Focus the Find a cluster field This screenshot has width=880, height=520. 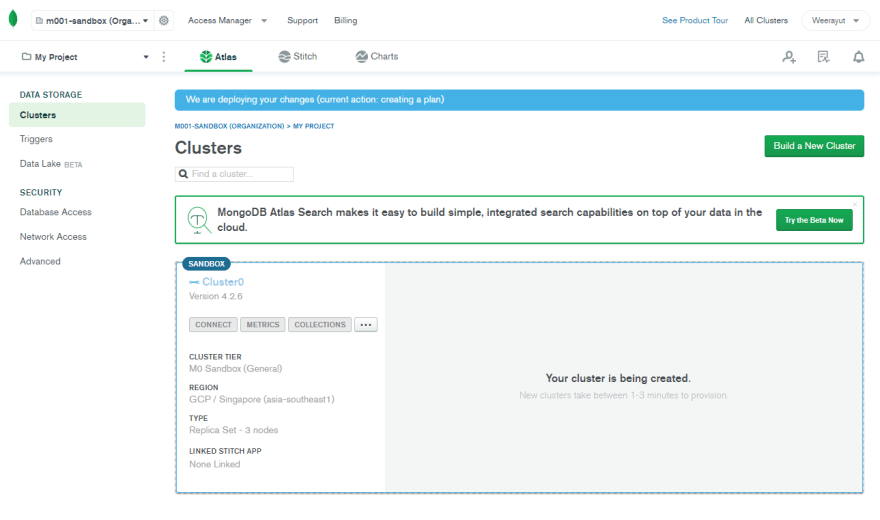pyautogui.click(x=234, y=174)
